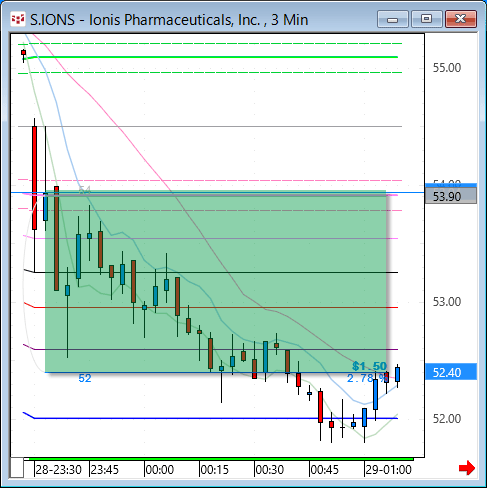The image size is (487, 488).
Task: Click the $1.50 range measurement label
Action: (369, 366)
